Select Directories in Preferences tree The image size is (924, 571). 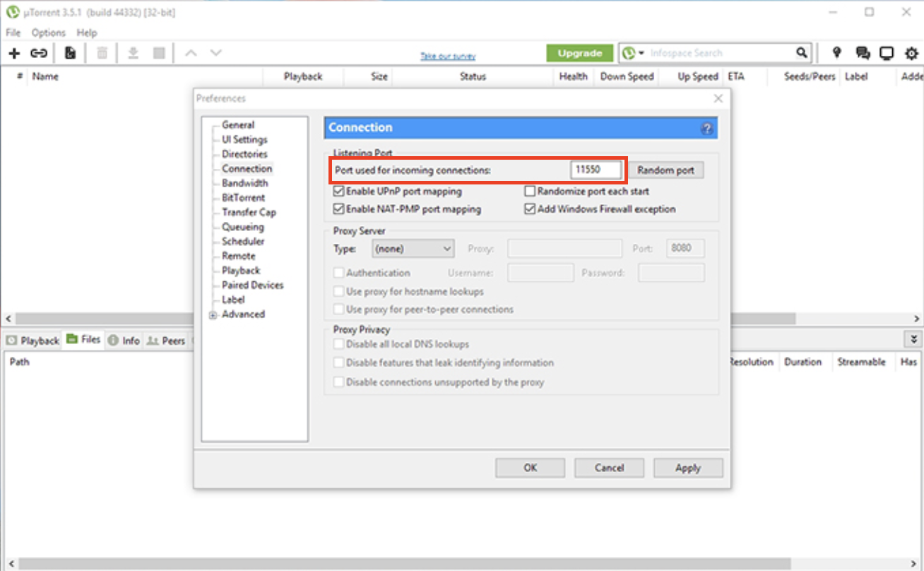pyautogui.click(x=244, y=154)
